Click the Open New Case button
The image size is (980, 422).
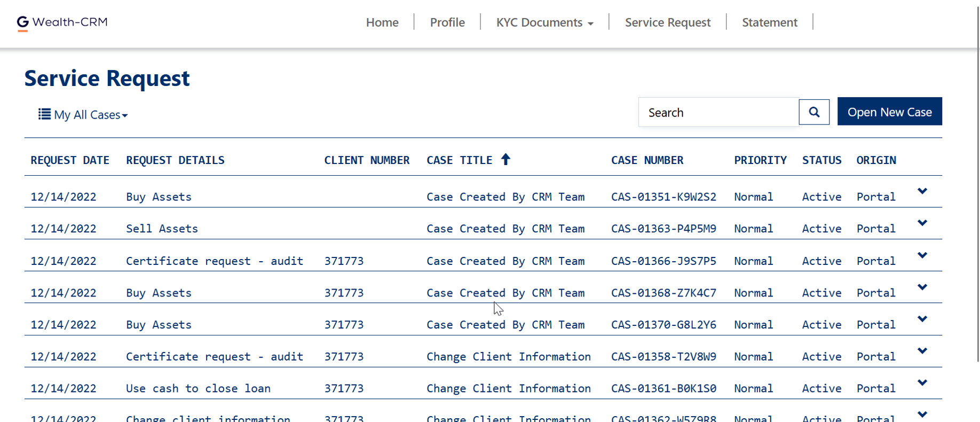[x=889, y=112]
